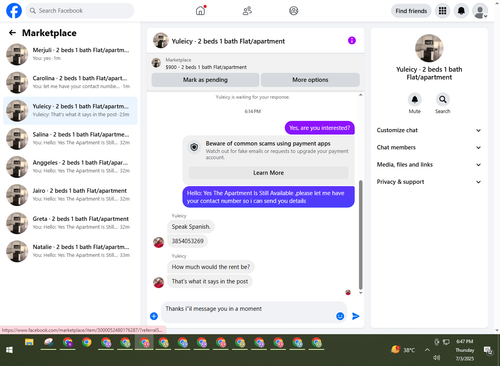Viewport: 500px width, 366px height.
Task: Show hidden system tray icons chevron
Action: pos(427,350)
